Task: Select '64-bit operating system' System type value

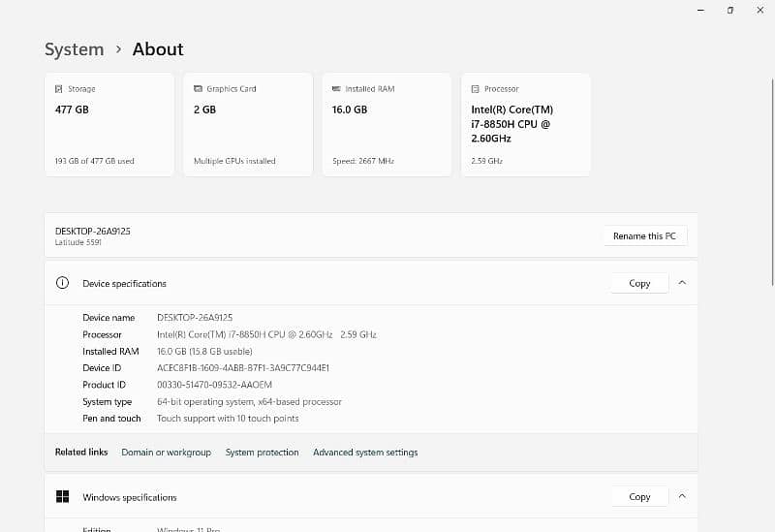Action: coord(249,402)
